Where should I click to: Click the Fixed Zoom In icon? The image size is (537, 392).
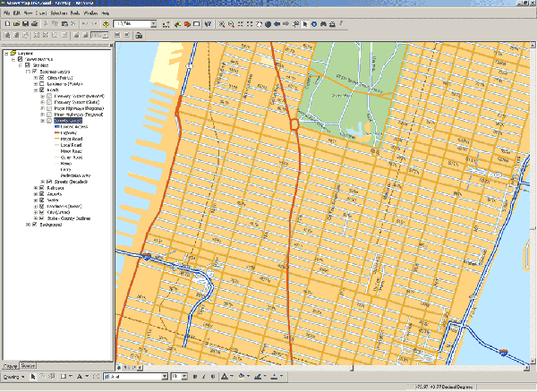click(x=241, y=24)
